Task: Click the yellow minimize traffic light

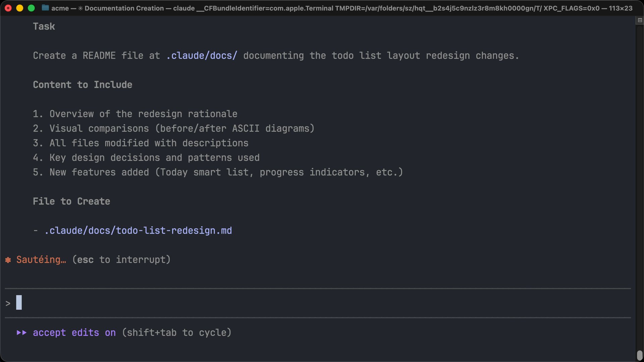Action: pyautogui.click(x=20, y=8)
